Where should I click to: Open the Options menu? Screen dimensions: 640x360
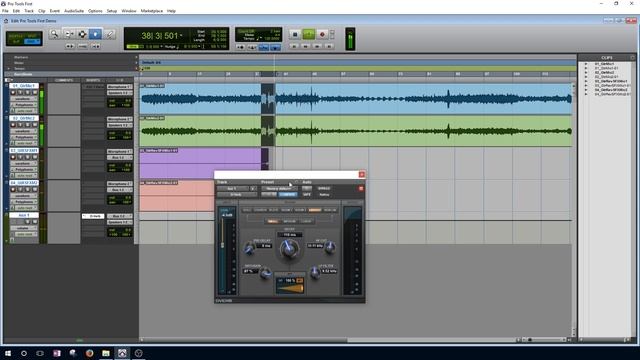click(x=95, y=11)
